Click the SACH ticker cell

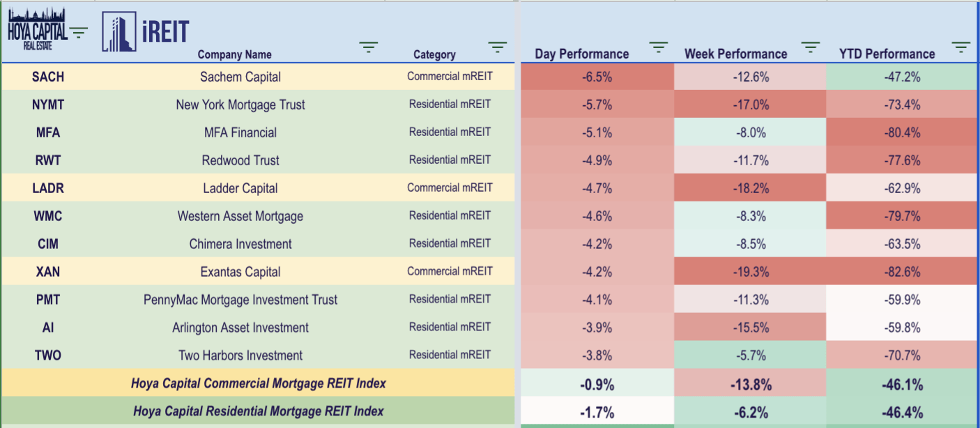(48, 77)
